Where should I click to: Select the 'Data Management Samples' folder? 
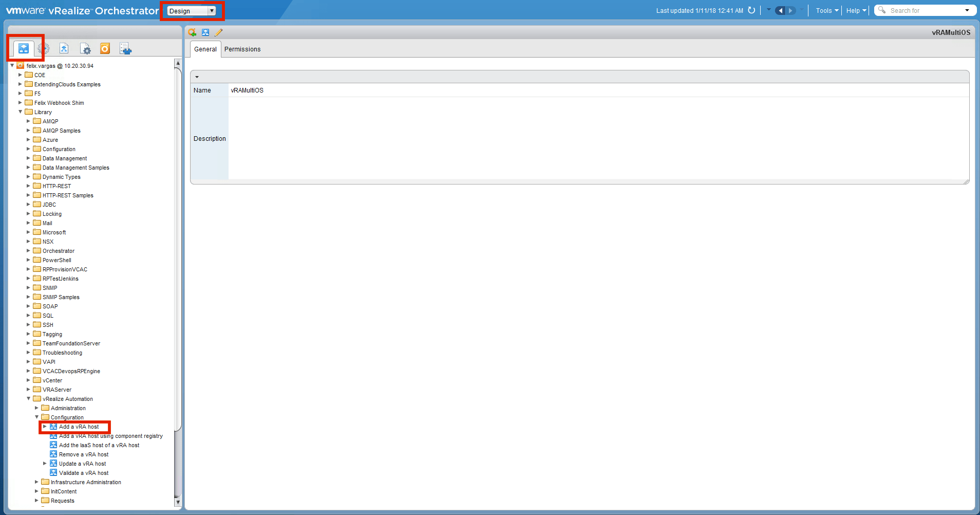point(76,168)
